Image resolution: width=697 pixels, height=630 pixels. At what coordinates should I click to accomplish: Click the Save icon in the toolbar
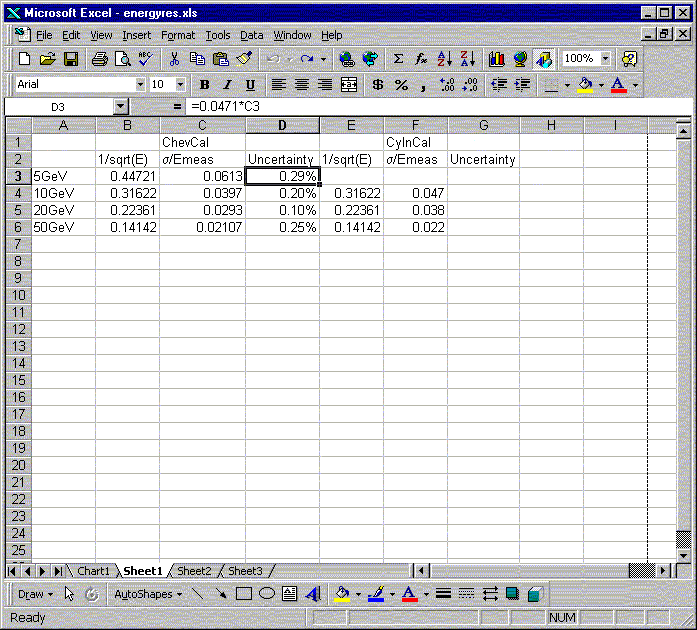point(71,59)
